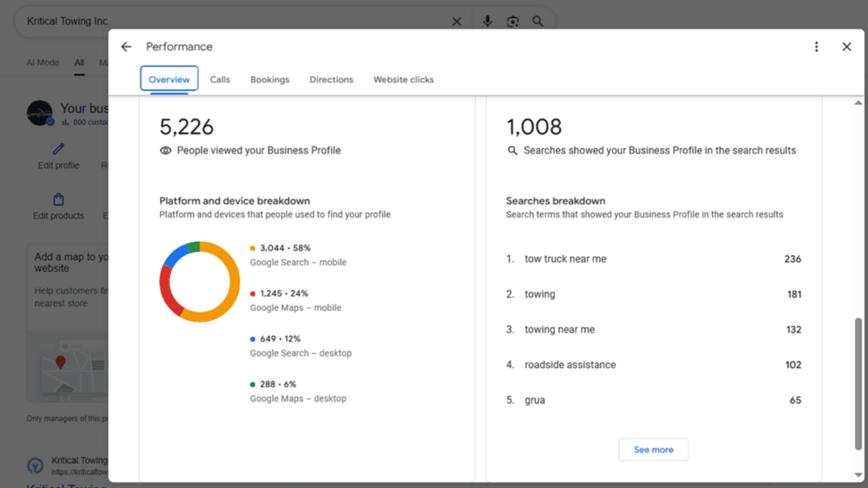Screen dimensions: 868x488
Task: Select the Directions tab
Action: (x=331, y=79)
